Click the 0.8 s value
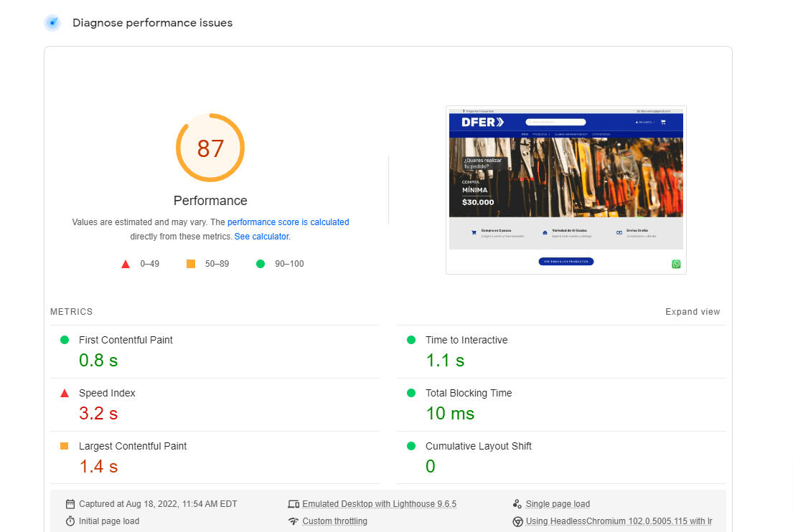 [x=98, y=360]
